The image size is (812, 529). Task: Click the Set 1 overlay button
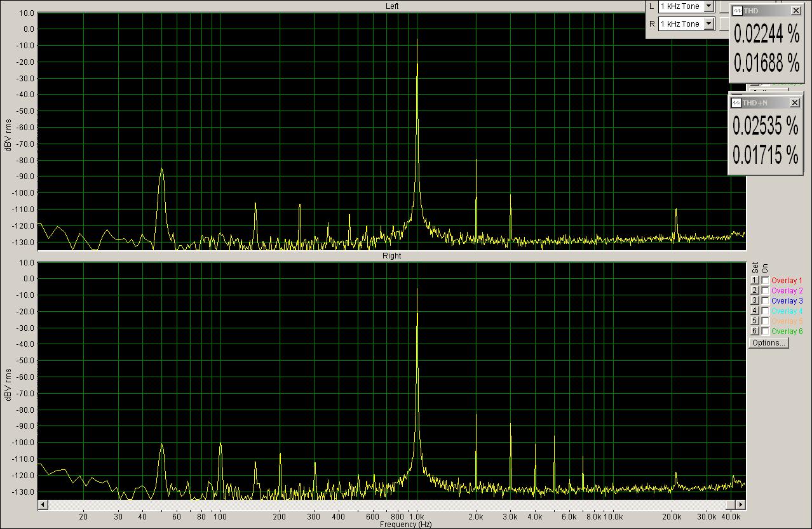[x=755, y=281]
